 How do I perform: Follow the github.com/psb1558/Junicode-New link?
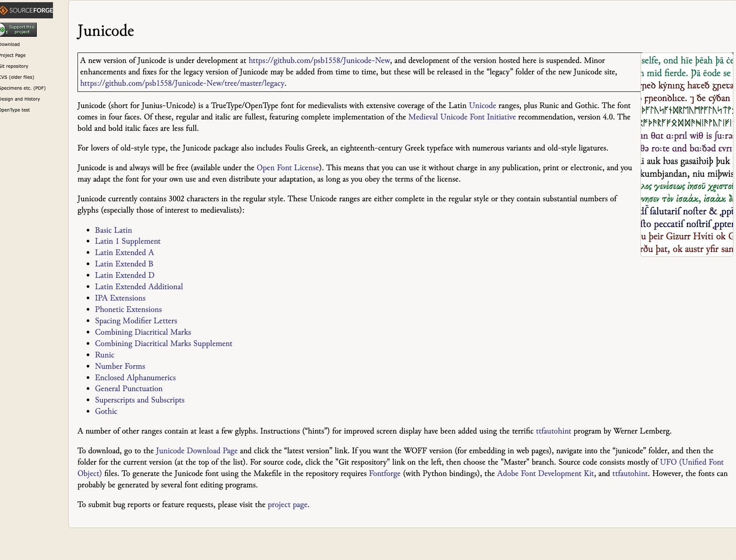click(319, 60)
